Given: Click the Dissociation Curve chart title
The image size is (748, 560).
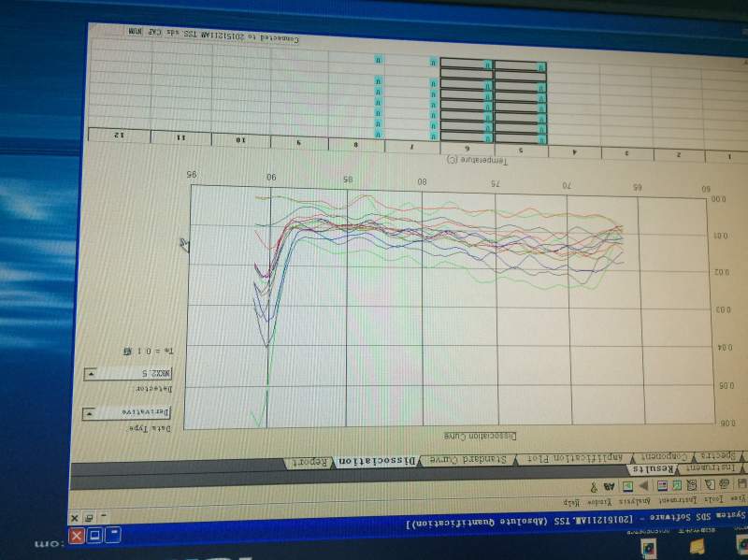Looking at the screenshot, I should (480, 436).
